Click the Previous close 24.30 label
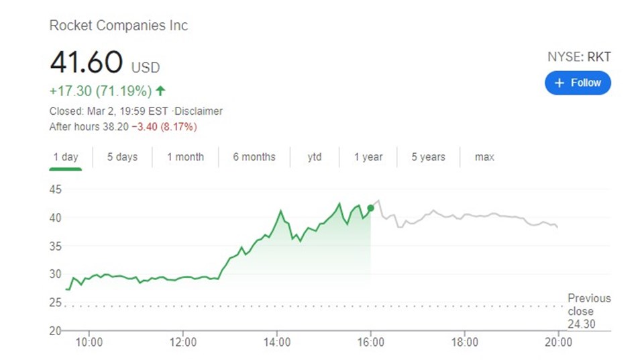This screenshot has height=360, width=644. tap(588, 311)
